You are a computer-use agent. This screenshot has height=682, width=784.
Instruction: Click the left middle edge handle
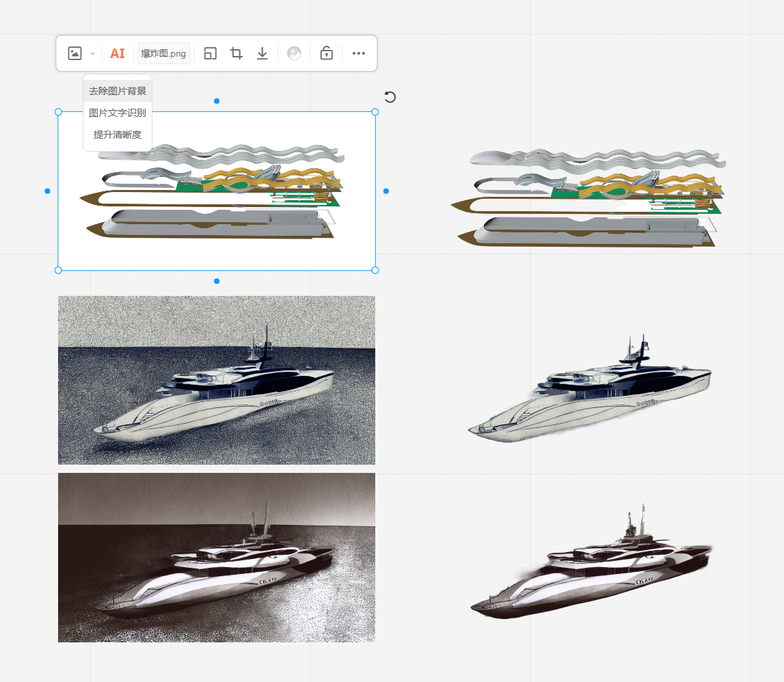tap(47, 191)
